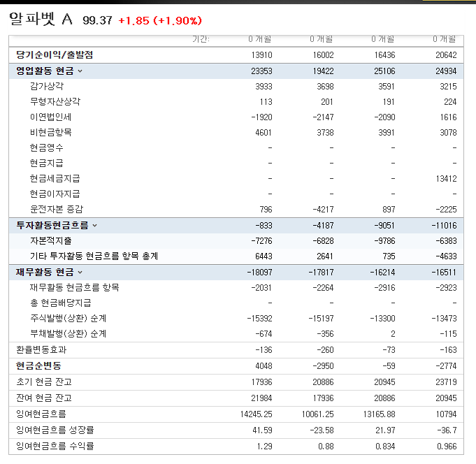Click net income value 13910
The height and width of the screenshot is (464, 476).
click(x=261, y=55)
